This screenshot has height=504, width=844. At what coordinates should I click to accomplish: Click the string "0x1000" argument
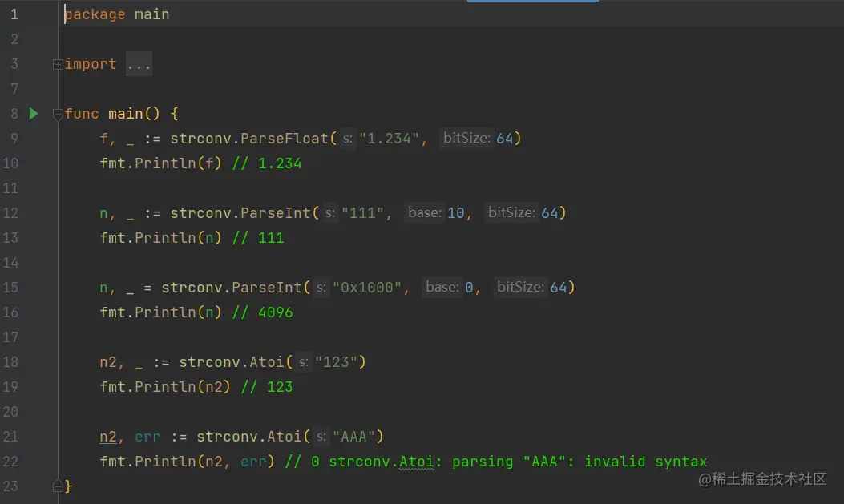366,287
